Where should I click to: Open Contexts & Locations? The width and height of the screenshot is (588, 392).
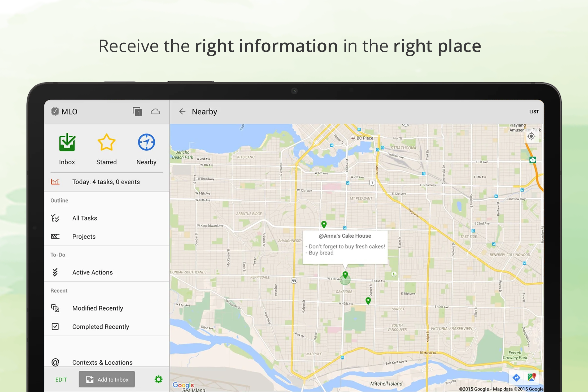[x=102, y=362]
